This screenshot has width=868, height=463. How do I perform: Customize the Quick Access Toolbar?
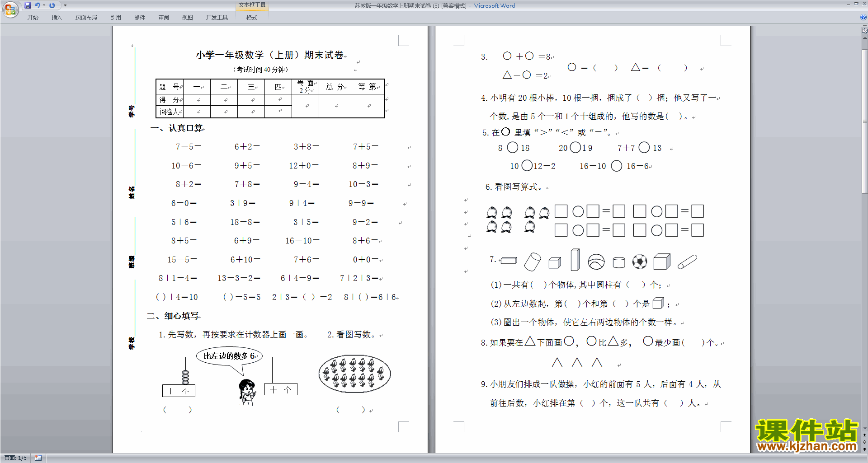(65, 5)
